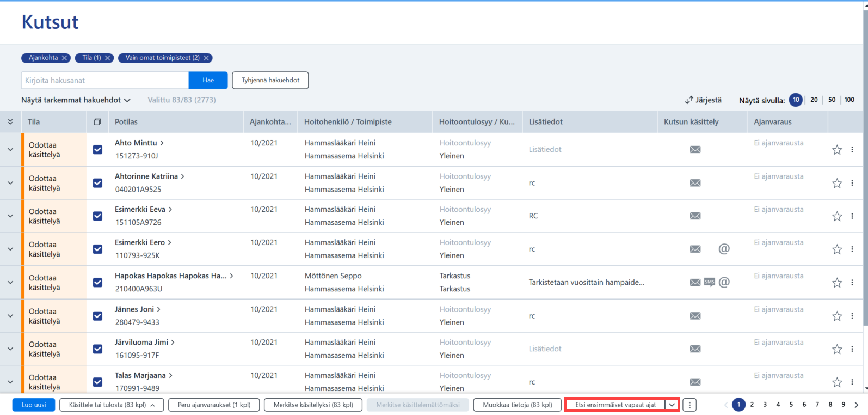868x415 pixels.
Task: Click Tyhjennä hakuehdot button
Action: tap(270, 80)
